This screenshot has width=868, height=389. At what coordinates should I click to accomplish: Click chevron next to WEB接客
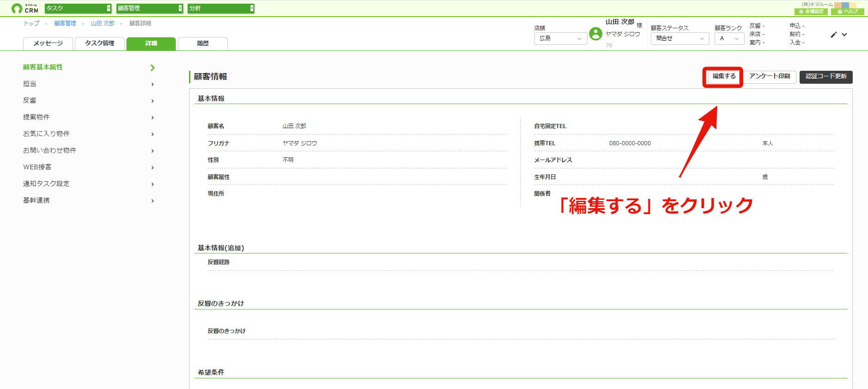(153, 167)
